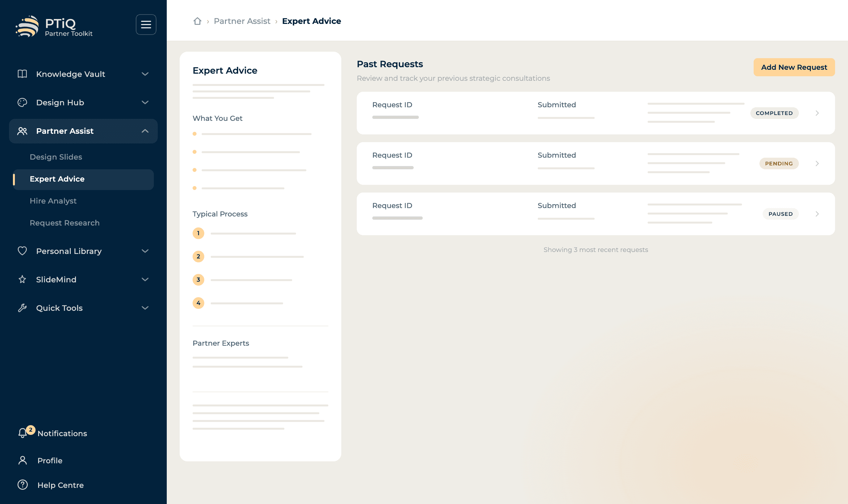Click step 3 circle in Typical Process
Image resolution: width=848 pixels, height=504 pixels.
[198, 280]
